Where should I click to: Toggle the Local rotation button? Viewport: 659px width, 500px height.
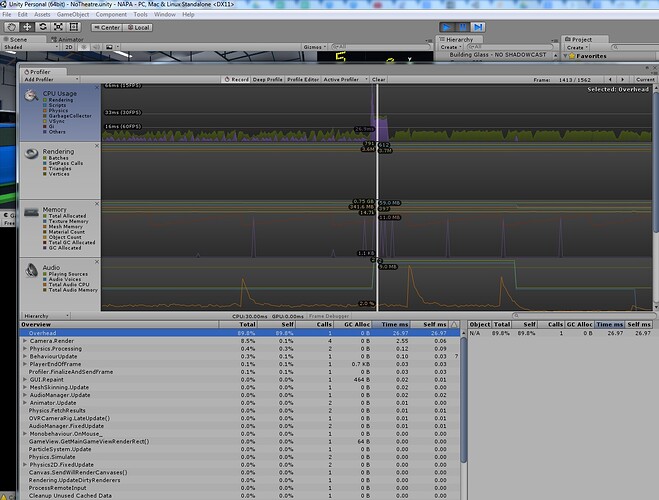click(138, 27)
